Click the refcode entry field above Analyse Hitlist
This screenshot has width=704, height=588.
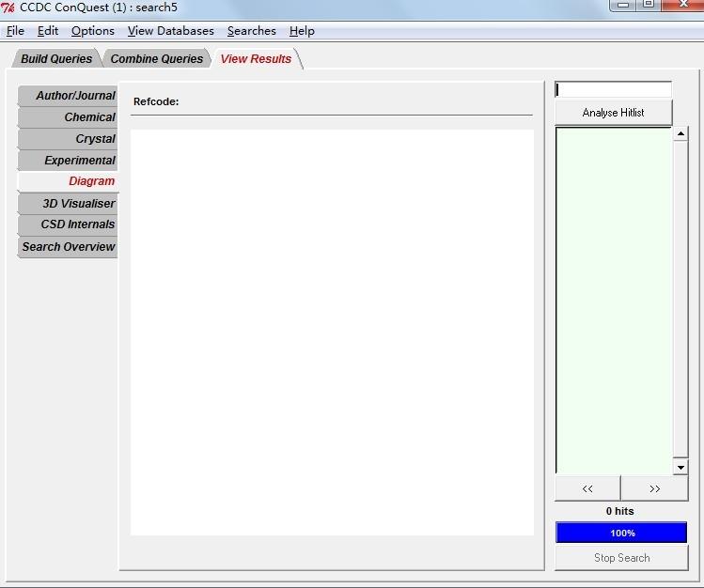click(x=614, y=89)
